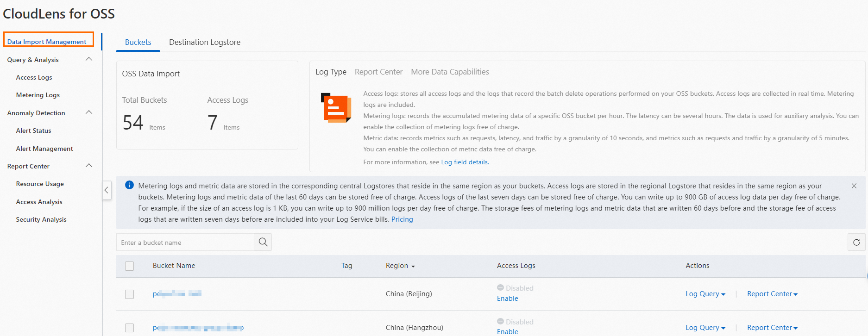This screenshot has width=868, height=336.
Task: Click the Disabled status icon for China (Beijing) bucket
Action: pos(500,287)
